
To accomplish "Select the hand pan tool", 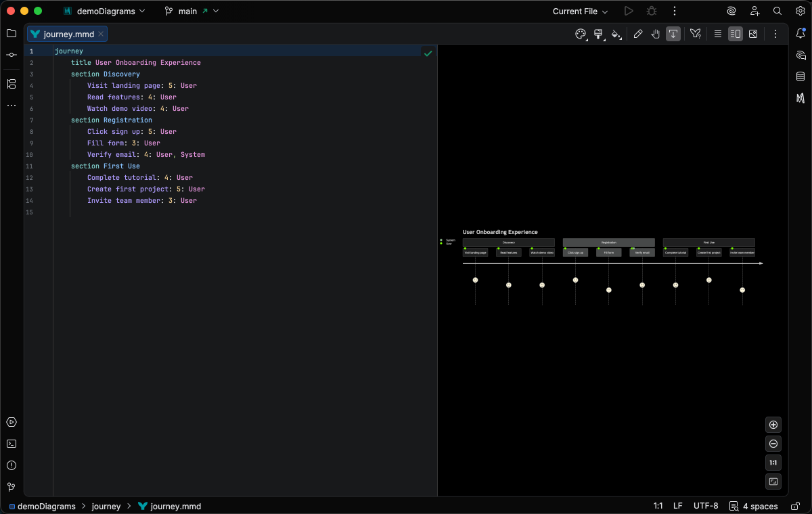I will click(656, 34).
